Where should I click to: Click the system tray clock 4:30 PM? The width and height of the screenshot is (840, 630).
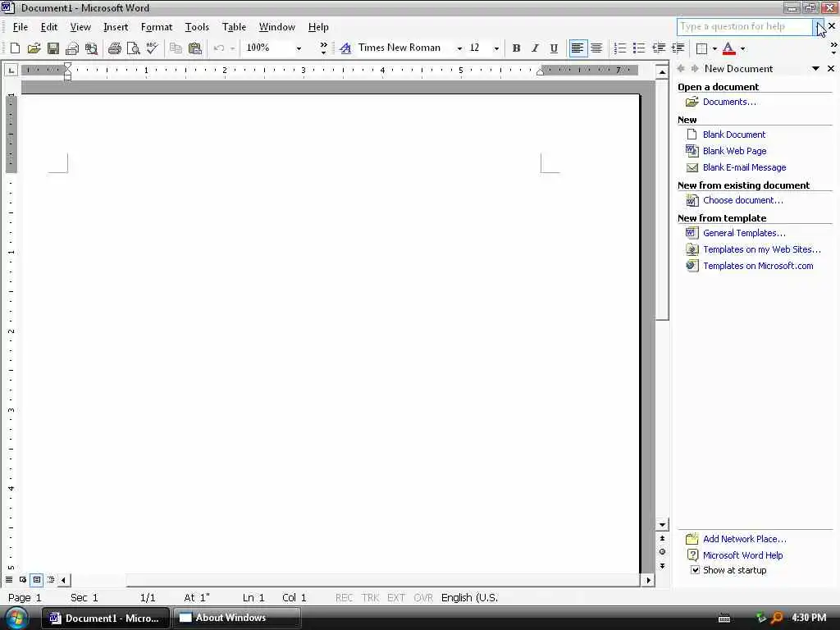809,618
